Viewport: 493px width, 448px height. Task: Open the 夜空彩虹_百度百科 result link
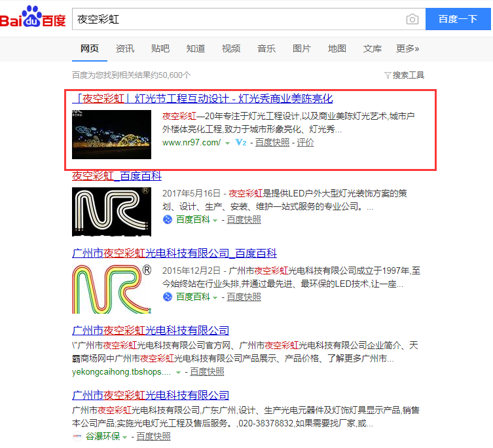117,176
